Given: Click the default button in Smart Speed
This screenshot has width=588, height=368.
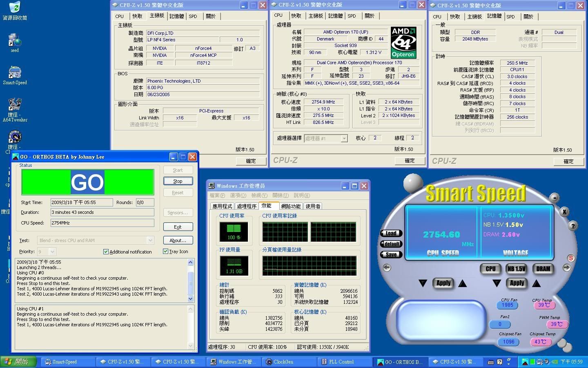Looking at the screenshot, I should click(x=391, y=244).
